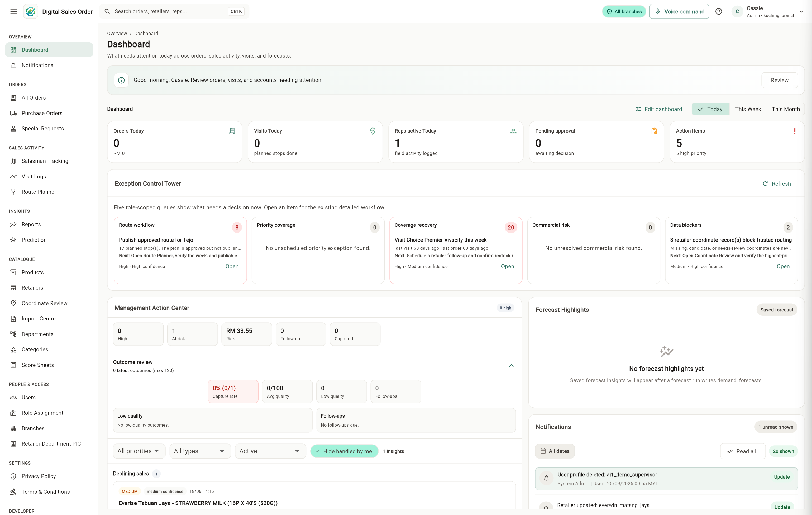Open Score Sheets in sidebar

[x=49, y=365]
